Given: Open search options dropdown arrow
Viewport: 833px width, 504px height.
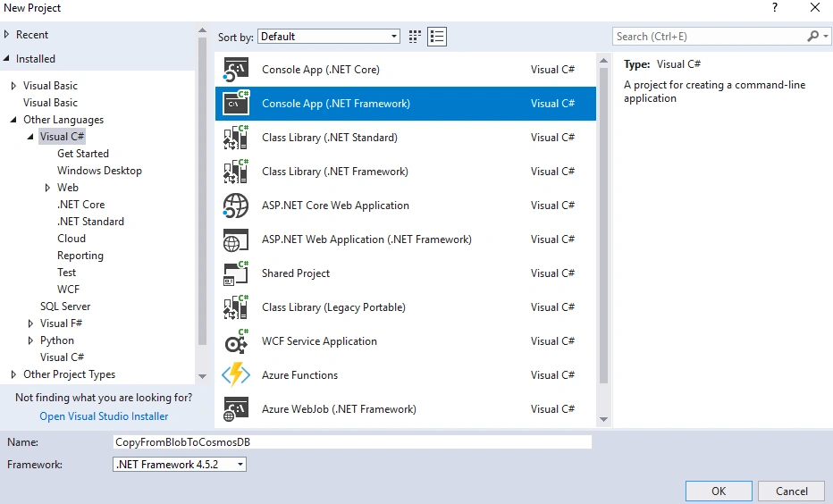Looking at the screenshot, I should [825, 36].
